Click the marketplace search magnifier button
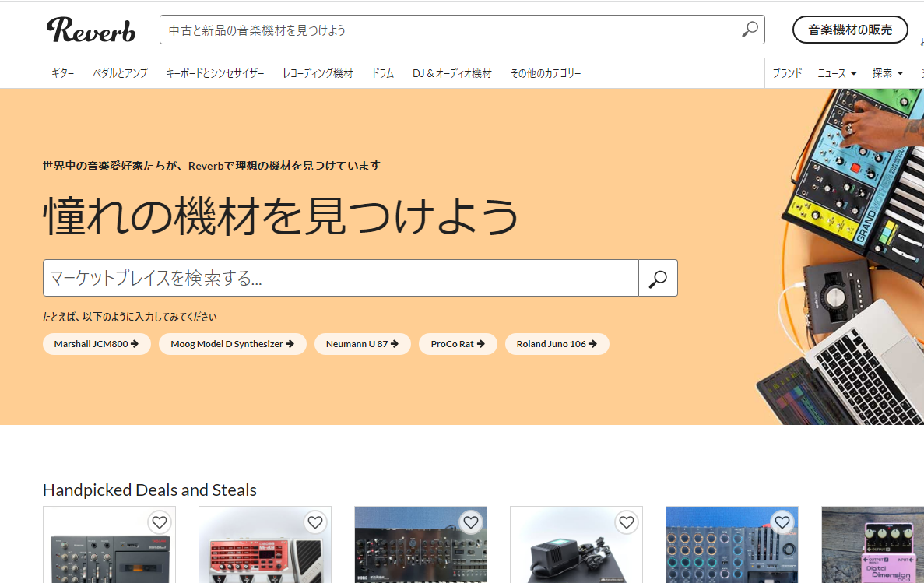The image size is (924, 583). [659, 278]
